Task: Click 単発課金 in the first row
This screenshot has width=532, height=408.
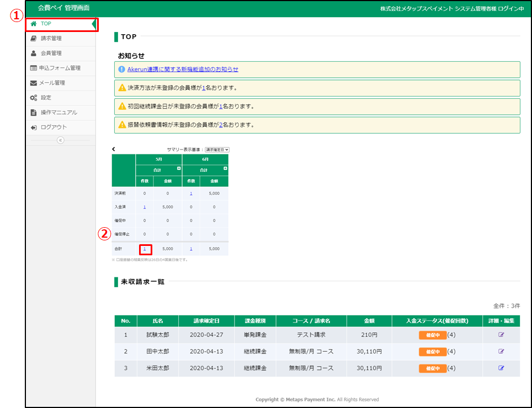Action: 255,335
